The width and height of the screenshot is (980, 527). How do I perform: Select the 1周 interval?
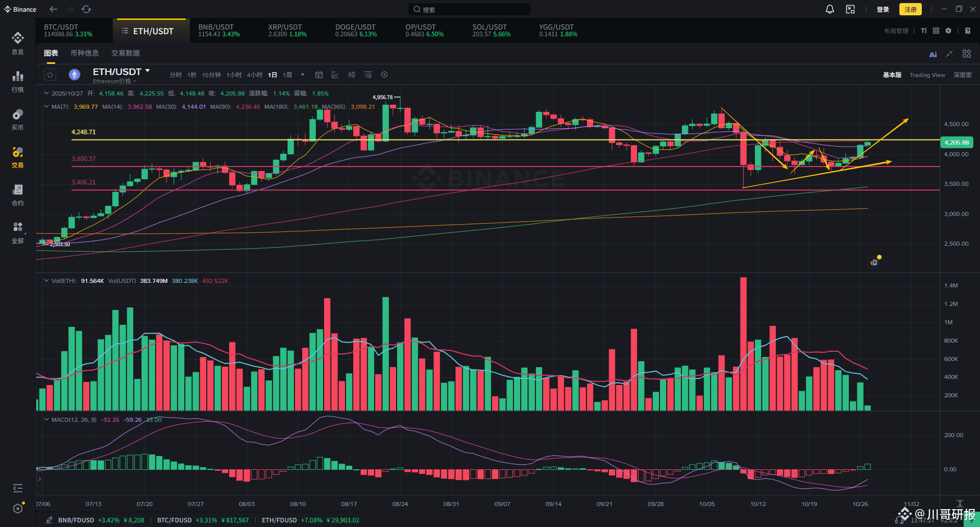(x=287, y=75)
